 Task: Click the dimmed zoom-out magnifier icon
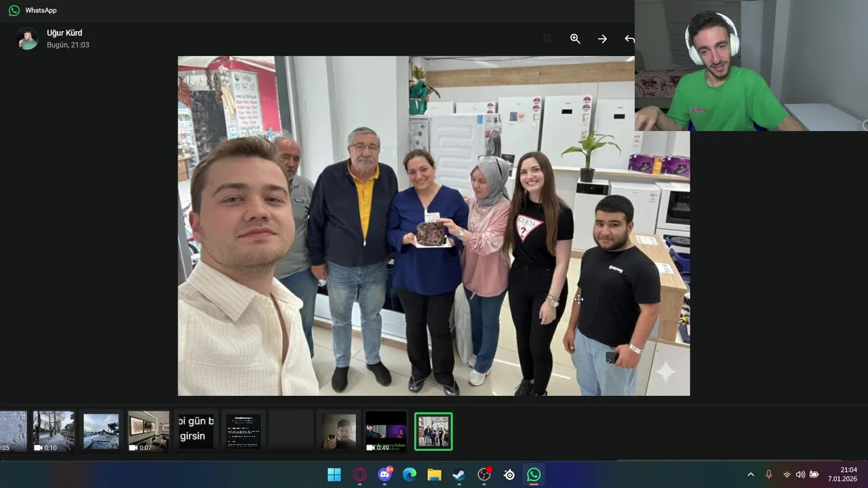[x=548, y=39]
